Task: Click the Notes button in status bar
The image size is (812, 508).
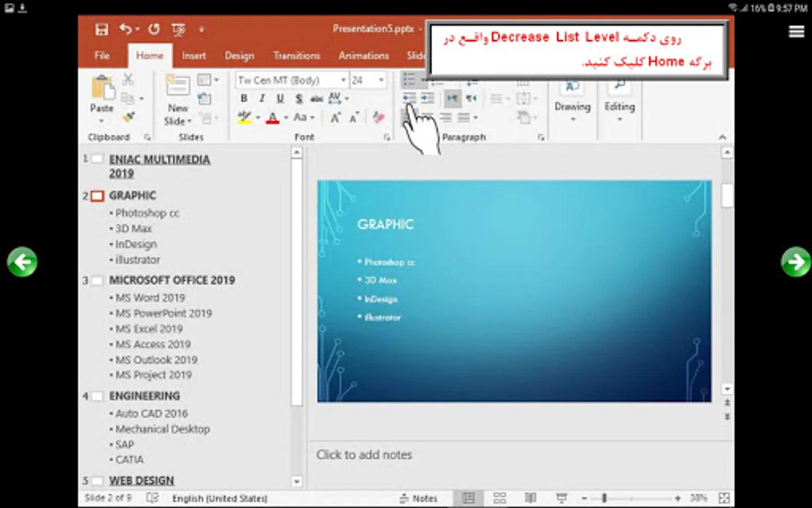Action: point(418,498)
